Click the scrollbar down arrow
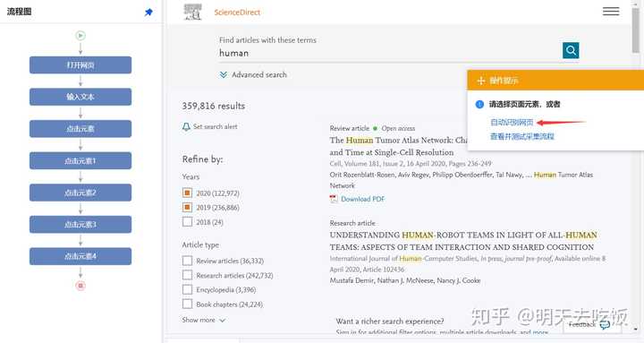The width and height of the screenshot is (644, 343). pos(636,329)
